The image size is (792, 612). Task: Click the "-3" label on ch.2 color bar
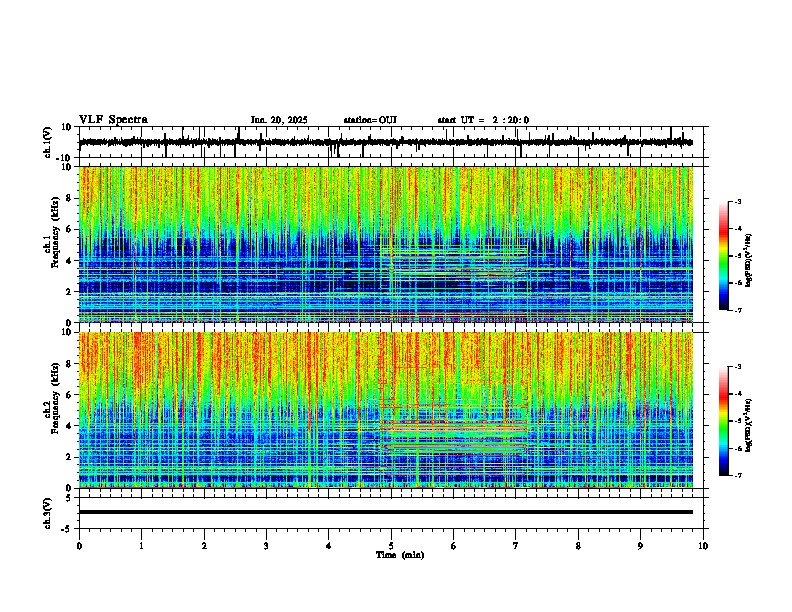[738, 367]
